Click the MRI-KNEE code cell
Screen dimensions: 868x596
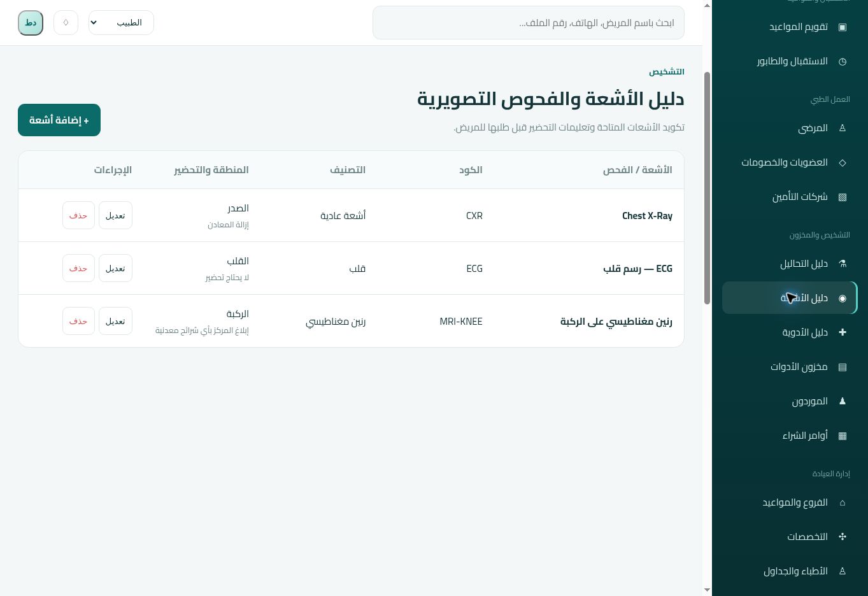click(461, 322)
